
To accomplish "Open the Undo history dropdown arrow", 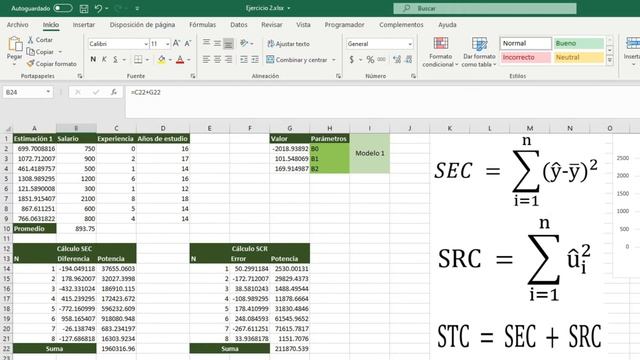I will (x=107, y=9).
